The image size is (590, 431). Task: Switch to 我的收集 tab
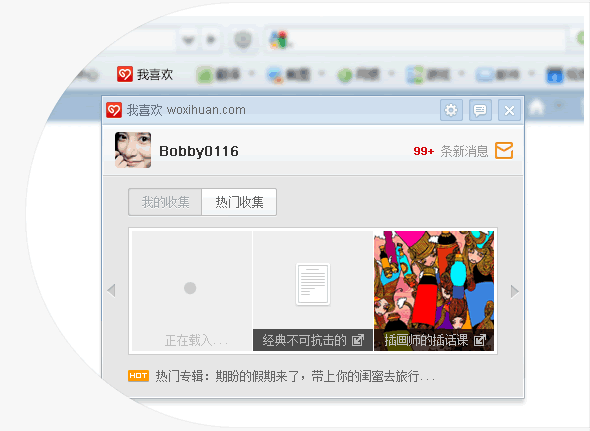pyautogui.click(x=165, y=202)
